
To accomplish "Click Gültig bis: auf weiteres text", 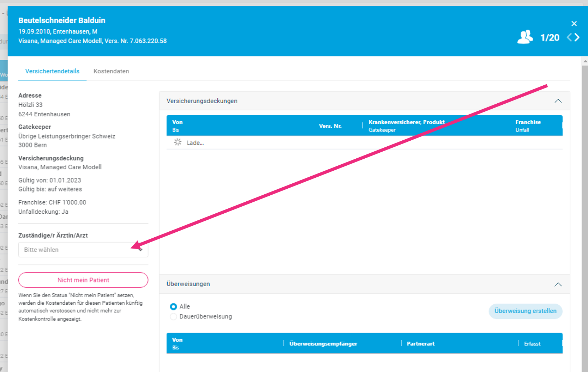I will point(50,189).
